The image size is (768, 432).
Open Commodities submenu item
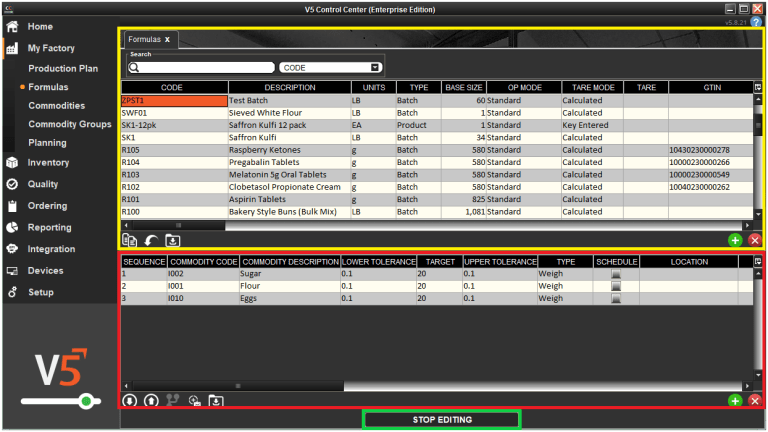tap(56, 106)
